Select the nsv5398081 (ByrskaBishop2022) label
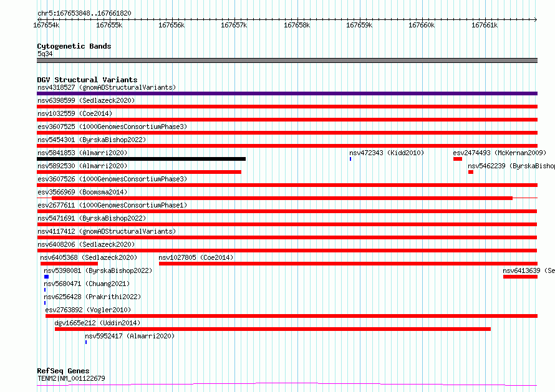 98,270
